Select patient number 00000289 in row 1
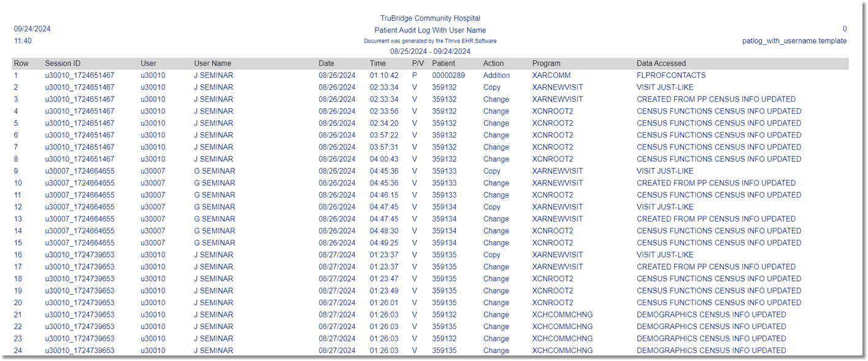 click(449, 75)
